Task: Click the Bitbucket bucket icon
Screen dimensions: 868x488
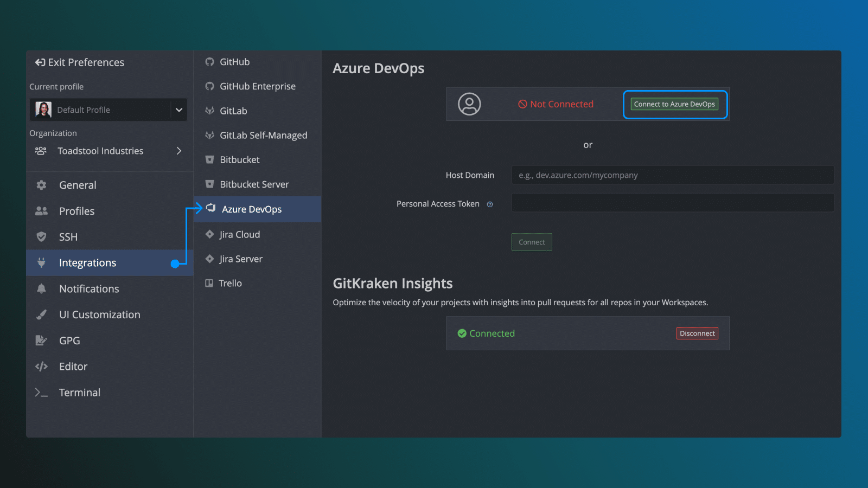Action: 209,159
